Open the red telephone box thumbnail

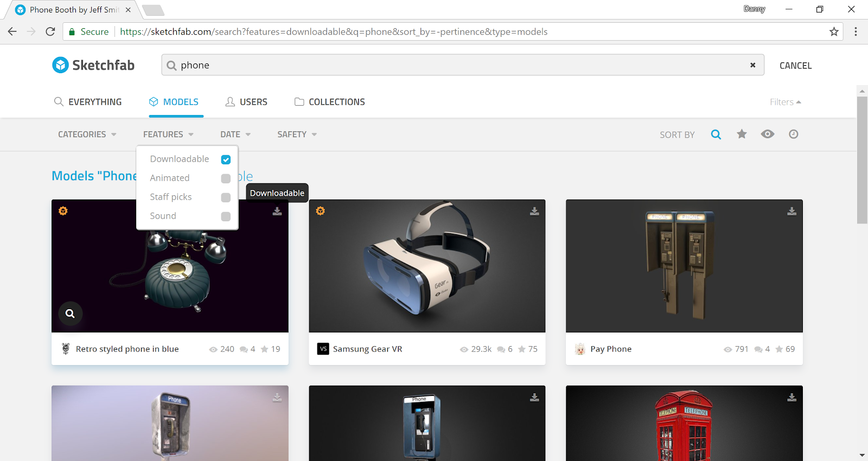[x=684, y=423]
